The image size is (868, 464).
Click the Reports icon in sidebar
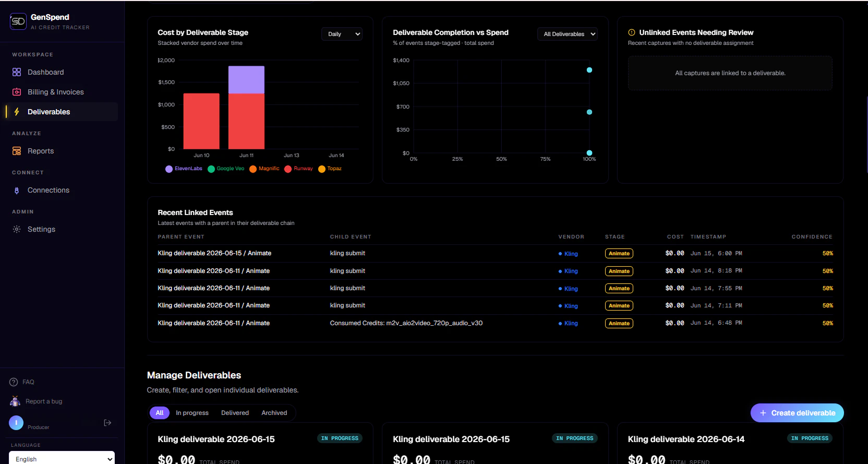pyautogui.click(x=17, y=151)
